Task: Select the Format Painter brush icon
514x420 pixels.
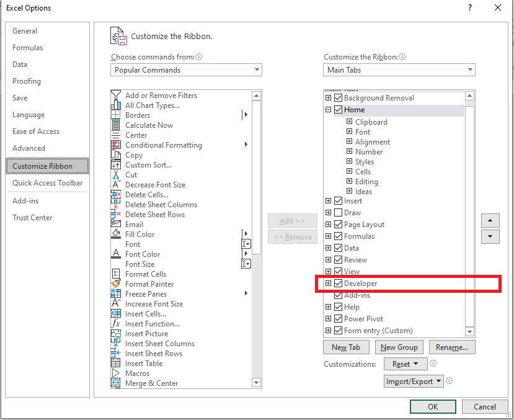Action: click(x=116, y=284)
